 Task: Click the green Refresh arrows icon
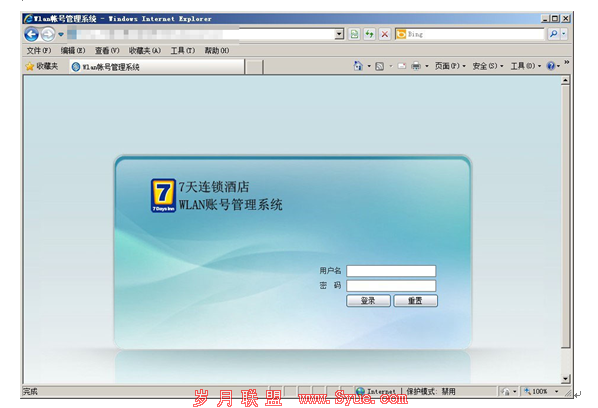(x=370, y=34)
